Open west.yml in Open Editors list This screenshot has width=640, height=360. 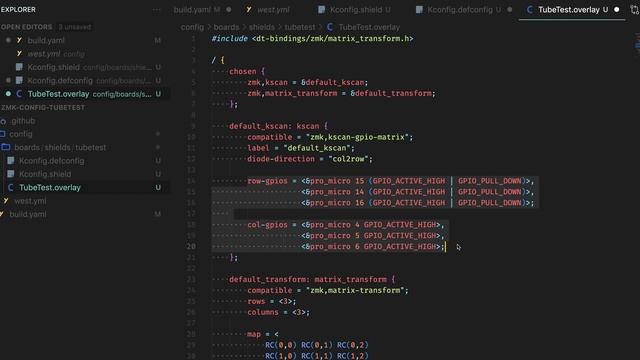85,54
